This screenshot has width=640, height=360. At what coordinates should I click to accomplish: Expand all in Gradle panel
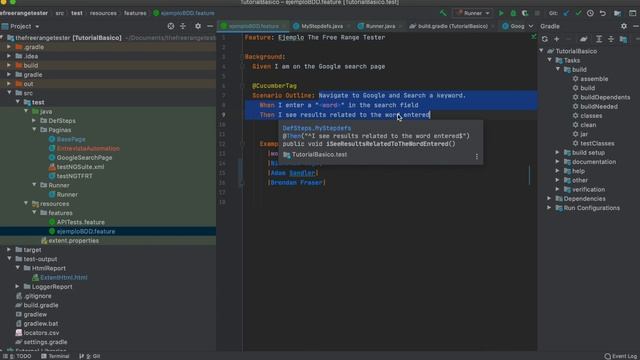[599, 39]
